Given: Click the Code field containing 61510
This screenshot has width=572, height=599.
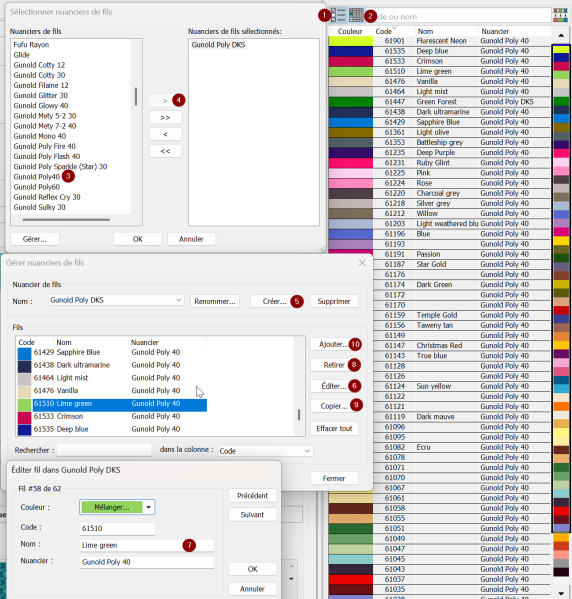Looking at the screenshot, I should [x=117, y=528].
